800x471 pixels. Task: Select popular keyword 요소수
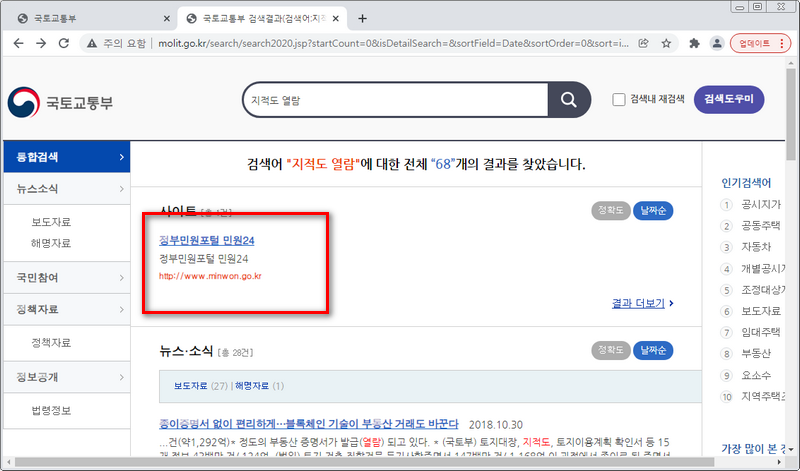(x=756, y=375)
